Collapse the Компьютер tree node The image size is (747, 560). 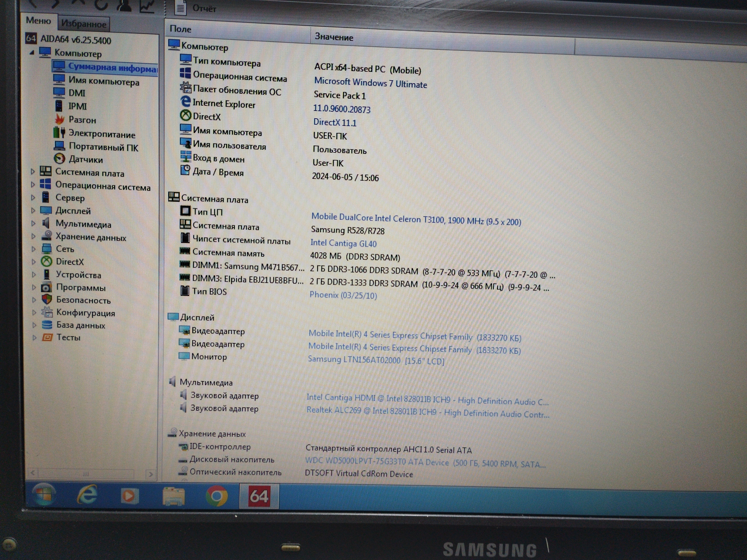coord(32,52)
